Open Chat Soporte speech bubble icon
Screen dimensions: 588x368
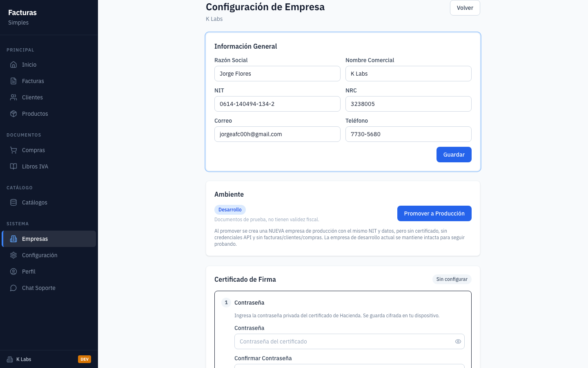coord(13,288)
